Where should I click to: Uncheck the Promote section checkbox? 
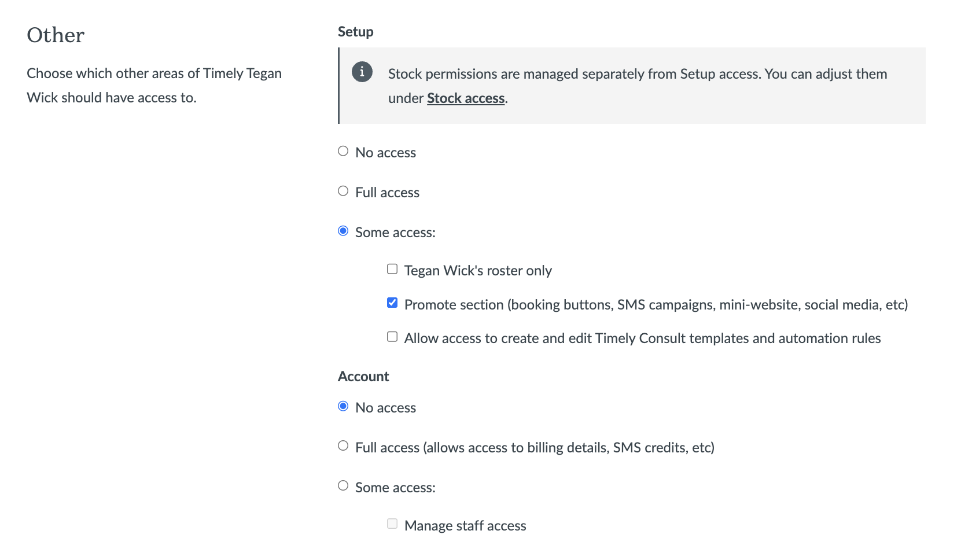392,303
